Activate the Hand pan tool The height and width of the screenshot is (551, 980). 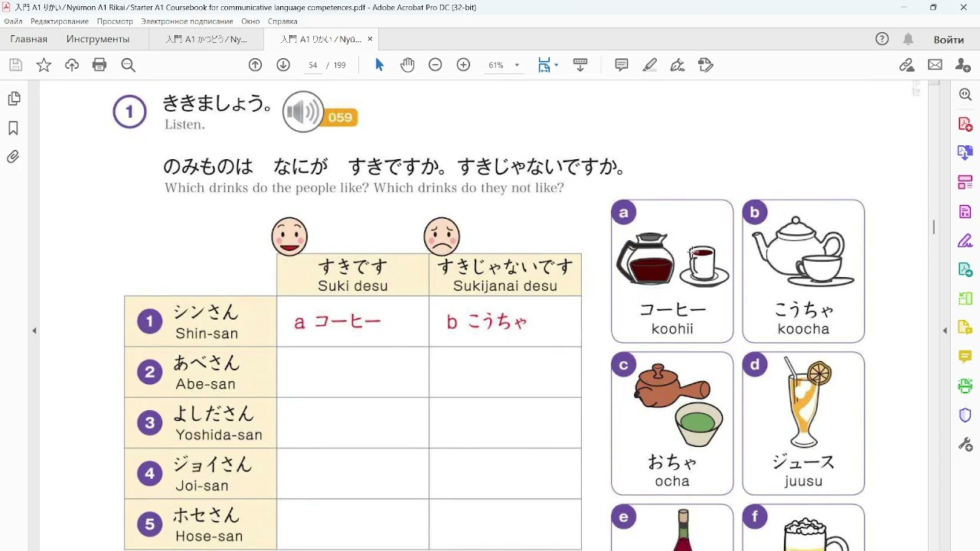(407, 65)
